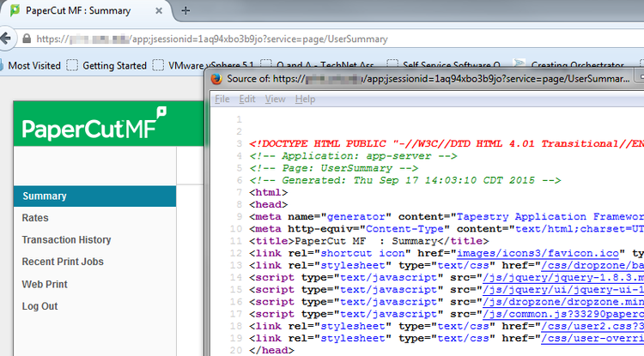This screenshot has height=356, width=644.
Task: Open Recent Print Jobs page
Action: coord(63,262)
